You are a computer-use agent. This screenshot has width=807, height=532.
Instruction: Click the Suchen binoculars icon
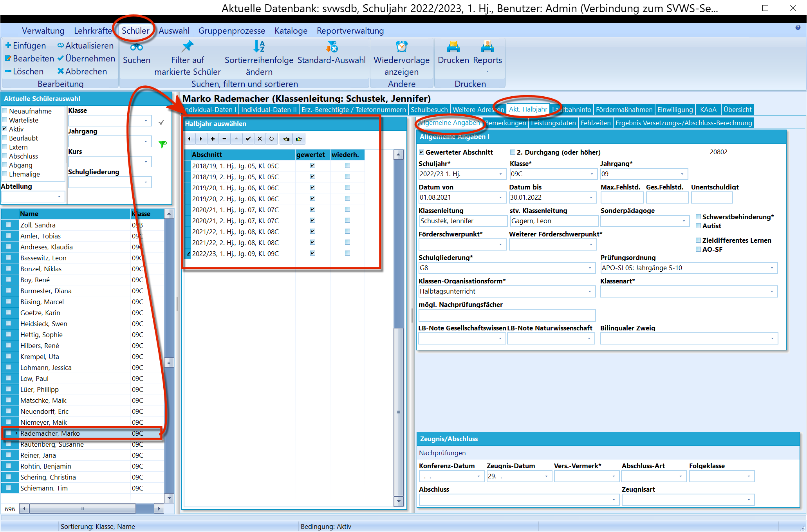(x=136, y=47)
